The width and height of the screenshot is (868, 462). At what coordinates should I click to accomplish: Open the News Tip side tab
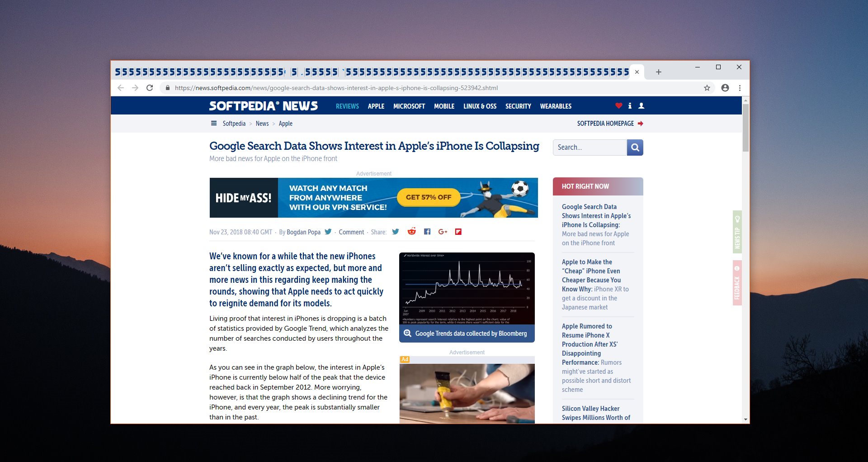point(737,232)
